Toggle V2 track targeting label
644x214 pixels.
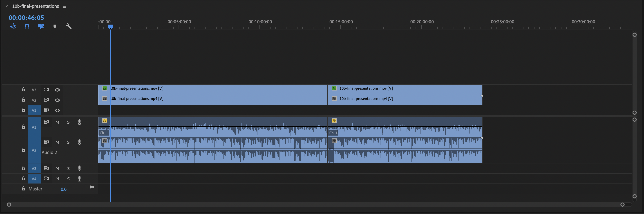click(34, 100)
